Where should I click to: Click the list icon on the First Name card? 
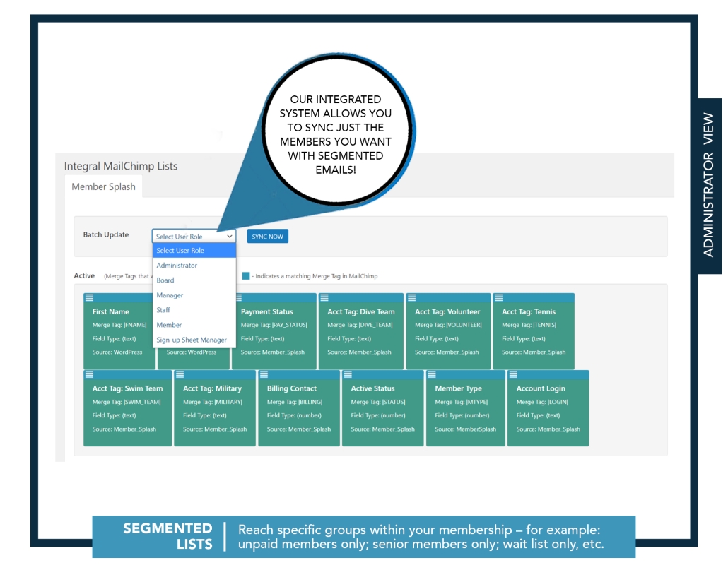coord(89,299)
